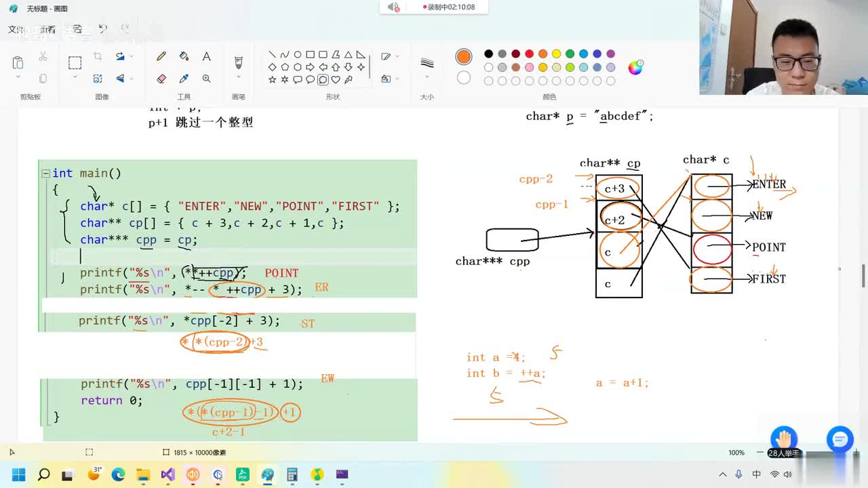Viewport: 868px width, 488px height.
Task: Pick the five-point star shape
Action: [x=272, y=80]
